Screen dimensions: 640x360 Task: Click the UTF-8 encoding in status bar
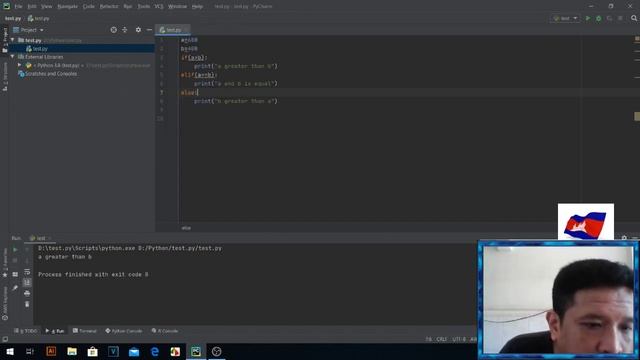(459, 339)
